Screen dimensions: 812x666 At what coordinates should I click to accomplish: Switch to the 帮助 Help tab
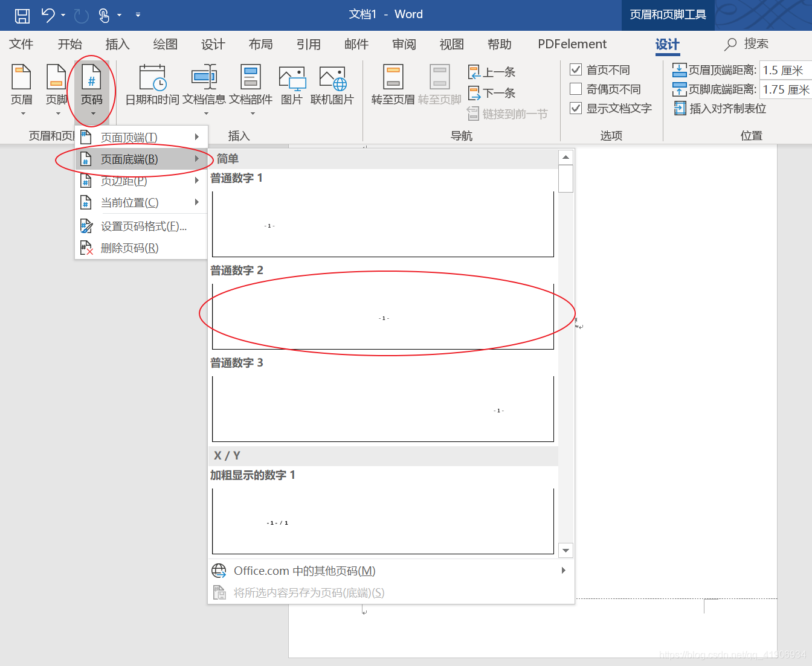[500, 44]
